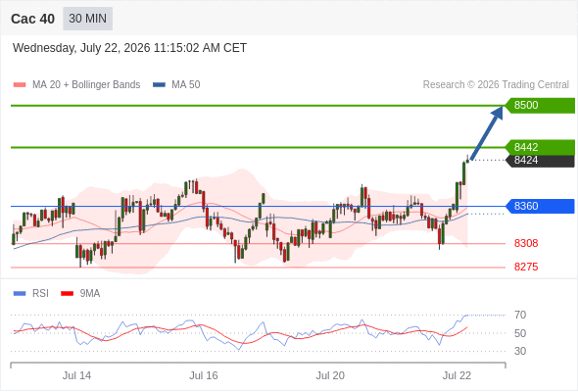Click the Jul 20 date axis label
578x392 pixels.
point(330,375)
